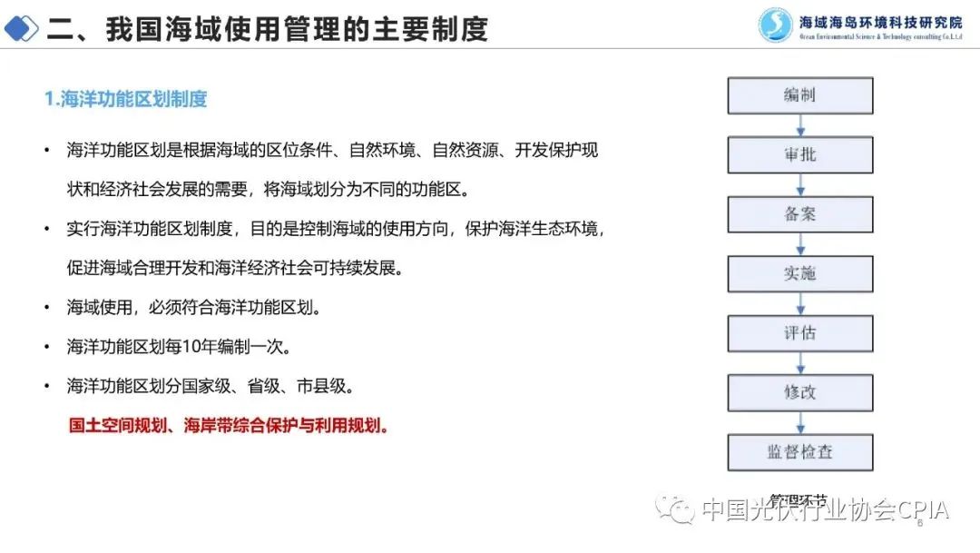Select the 评估 flowchart box
Viewport: 980px width, 553px height.
[799, 333]
